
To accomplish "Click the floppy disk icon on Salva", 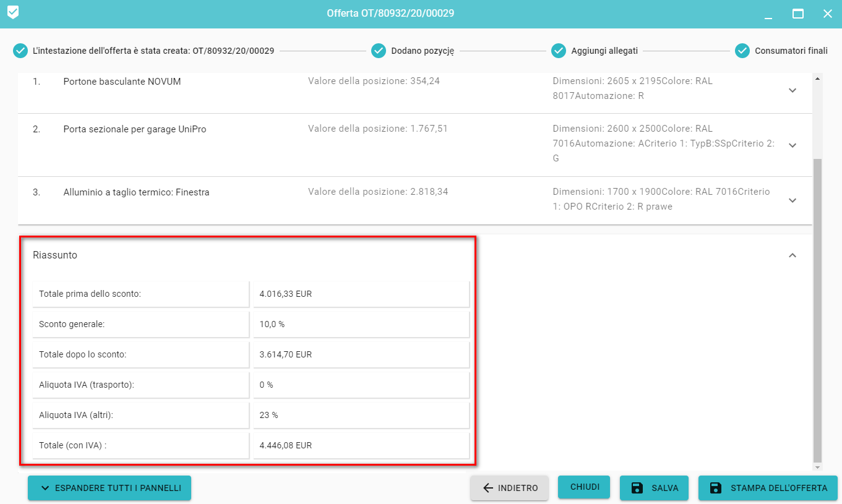I will pos(637,488).
